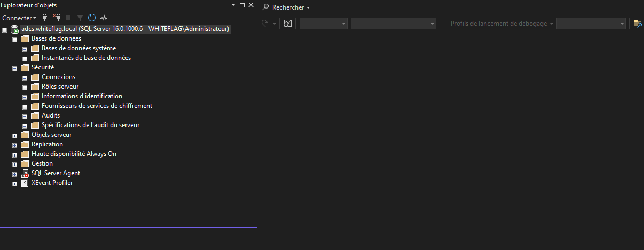Select the Haute disponibilité Always On item
Screen dimensions: 644x250
pos(74,154)
